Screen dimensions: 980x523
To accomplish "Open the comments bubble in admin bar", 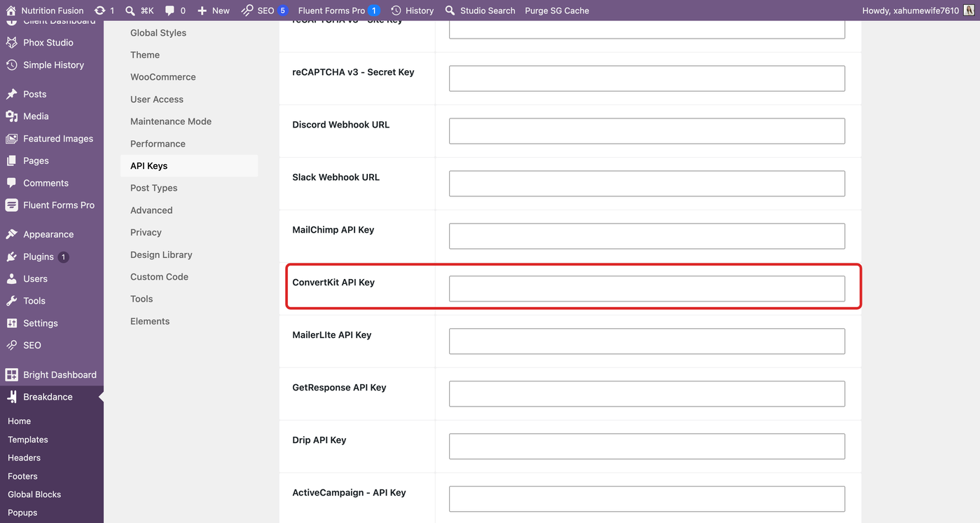I will (170, 11).
